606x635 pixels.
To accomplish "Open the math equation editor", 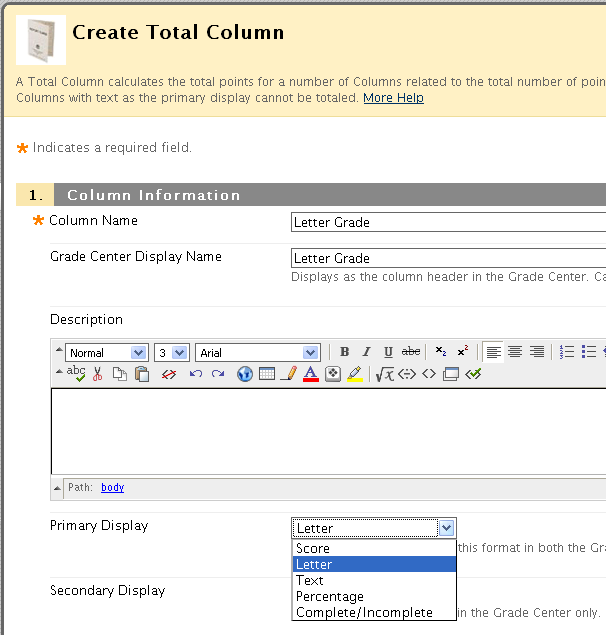I will pyautogui.click(x=384, y=374).
